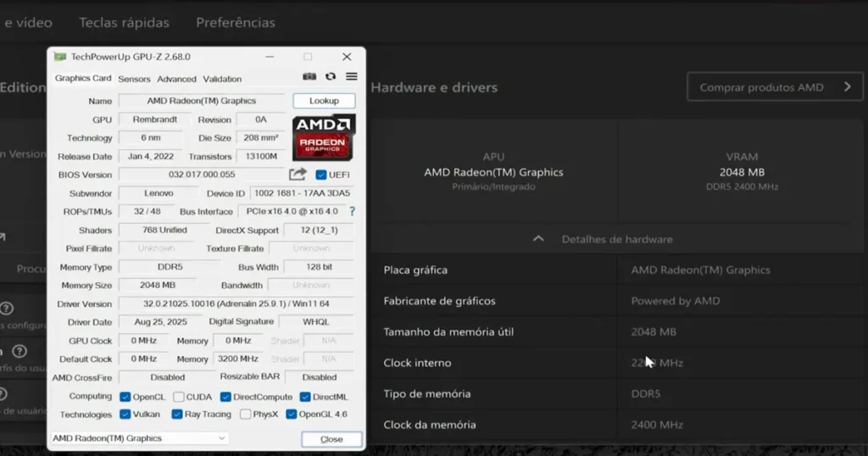The image size is (868, 456).
Task: Click the Memory Type field DDR5
Action: [170, 267]
